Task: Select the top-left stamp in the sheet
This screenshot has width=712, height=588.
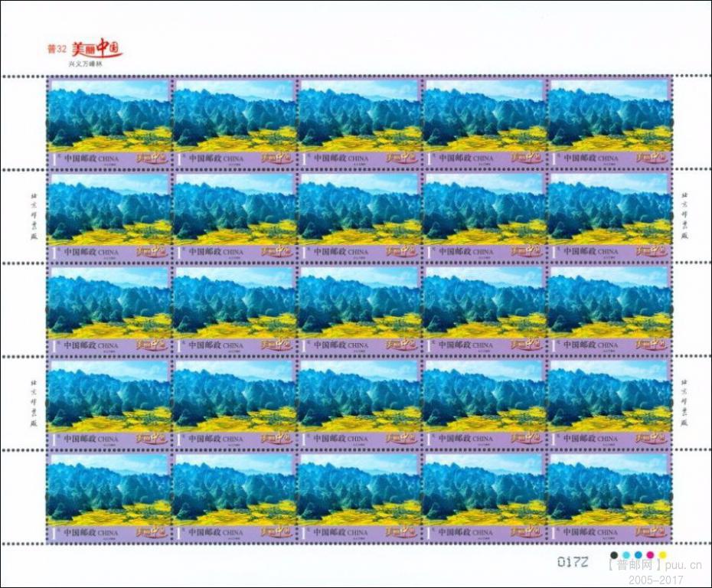Action: pyautogui.click(x=109, y=122)
